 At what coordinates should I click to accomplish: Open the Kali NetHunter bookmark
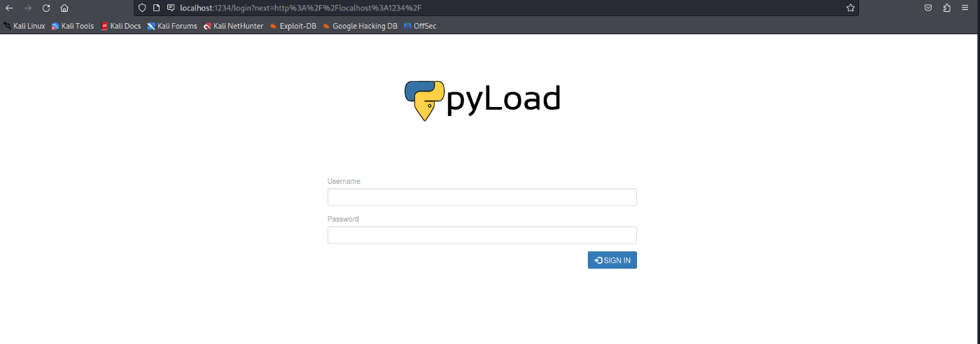pos(233,26)
